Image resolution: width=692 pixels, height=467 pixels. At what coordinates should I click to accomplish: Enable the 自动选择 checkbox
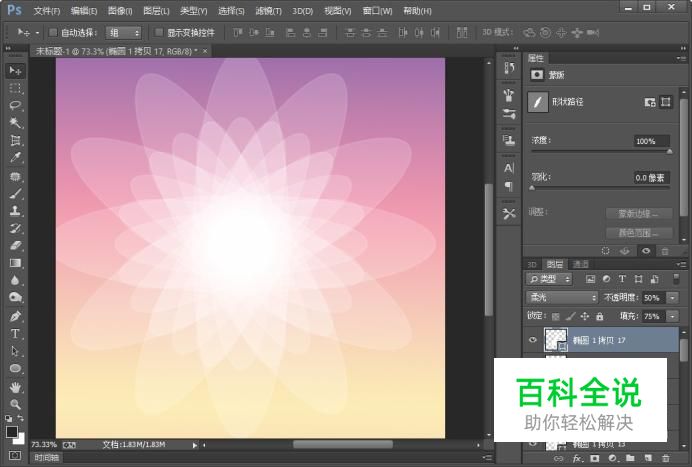coord(53,32)
